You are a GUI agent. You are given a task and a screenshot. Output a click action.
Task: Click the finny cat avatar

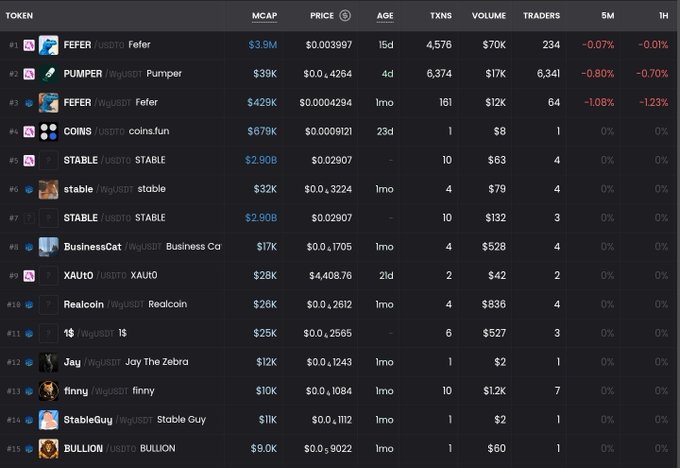(49, 391)
